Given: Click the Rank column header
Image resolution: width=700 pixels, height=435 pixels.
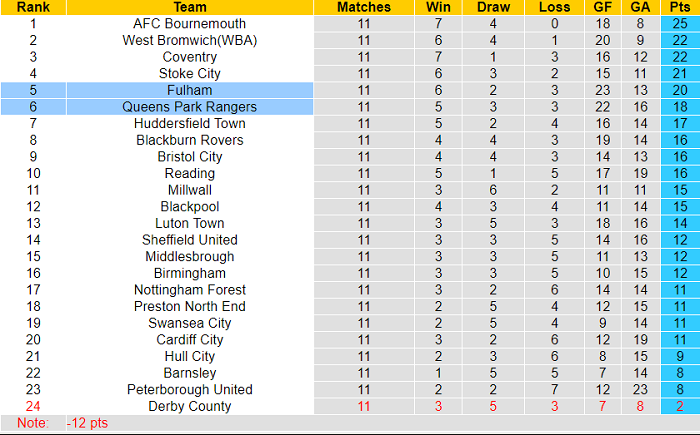Looking at the screenshot, I should 33,7.
